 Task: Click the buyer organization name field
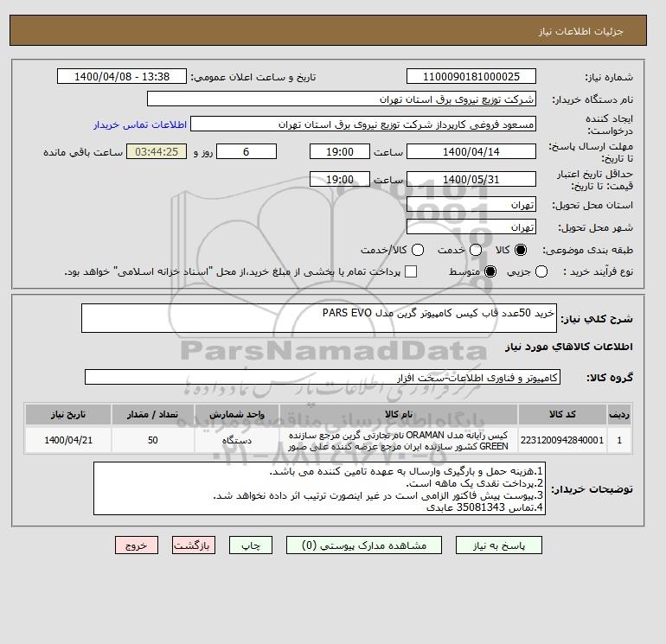coord(342,99)
